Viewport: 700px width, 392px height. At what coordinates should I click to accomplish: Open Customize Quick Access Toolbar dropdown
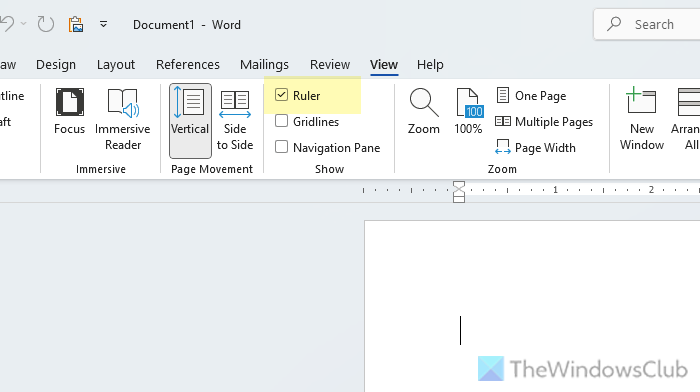103,24
